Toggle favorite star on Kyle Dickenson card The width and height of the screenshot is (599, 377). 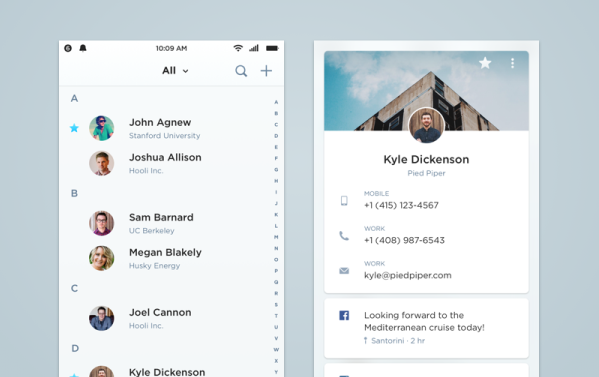pyautogui.click(x=485, y=63)
